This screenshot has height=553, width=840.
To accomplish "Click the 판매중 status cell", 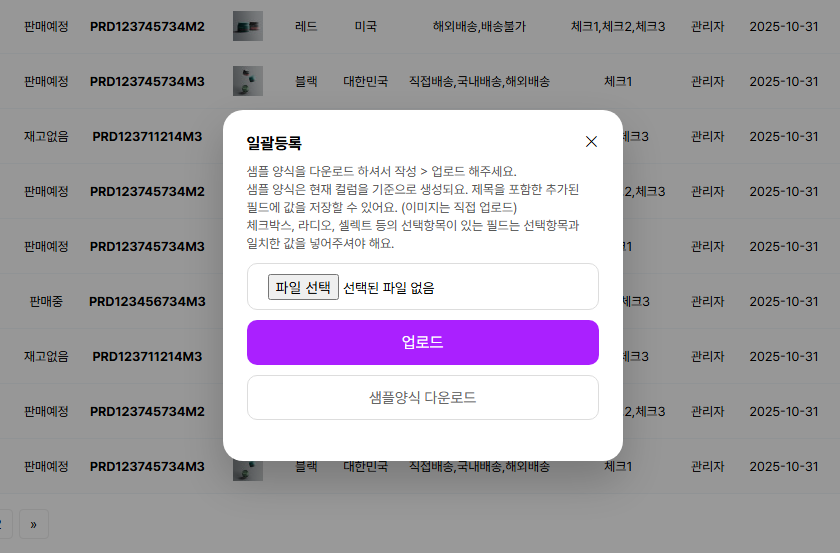I will (x=46, y=301).
